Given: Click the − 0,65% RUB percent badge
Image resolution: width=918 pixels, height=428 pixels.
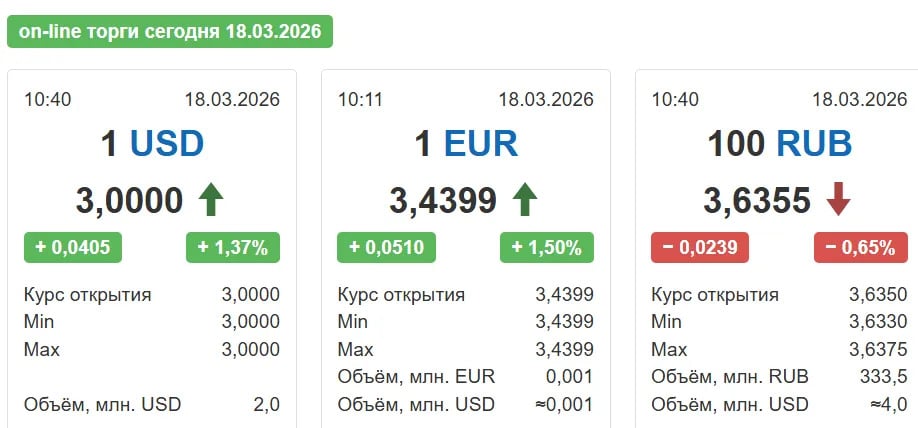Looking at the screenshot, I should (x=861, y=247).
